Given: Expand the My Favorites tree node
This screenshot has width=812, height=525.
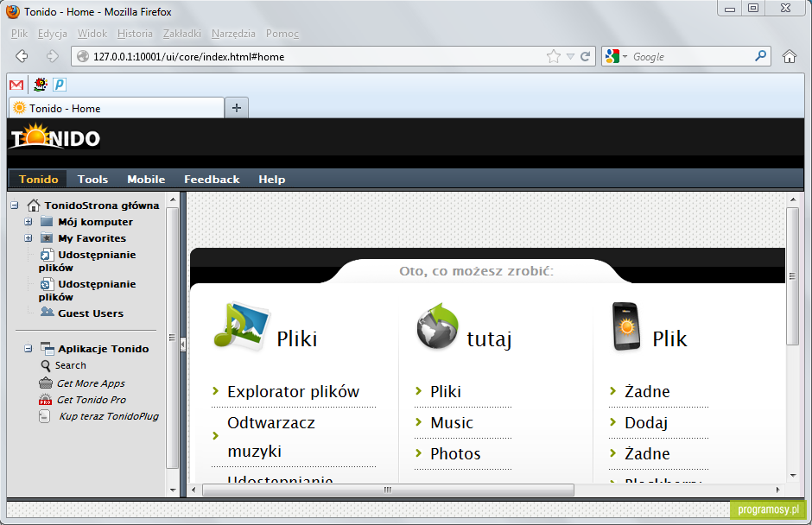Looking at the screenshot, I should point(28,238).
